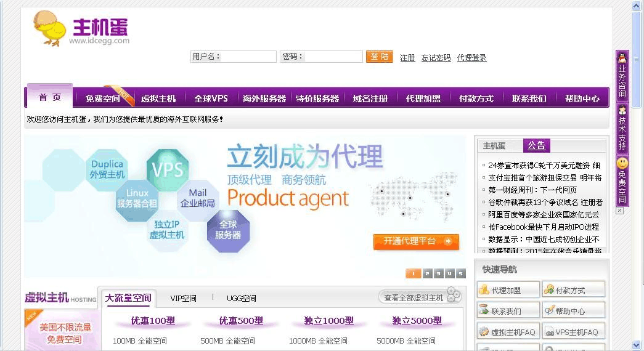Select the UGG空间 tab
This screenshot has height=351, width=644.
(x=241, y=298)
